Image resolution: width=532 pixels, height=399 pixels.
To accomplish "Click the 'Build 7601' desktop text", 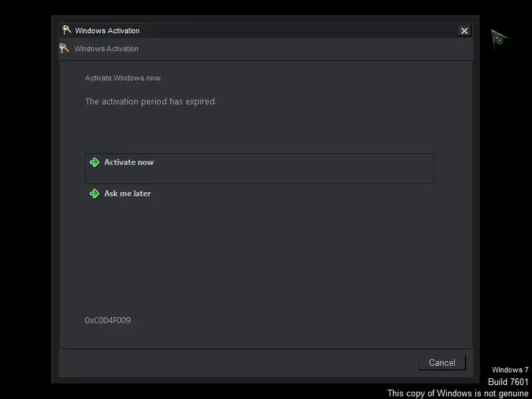I will pyautogui.click(x=508, y=382).
